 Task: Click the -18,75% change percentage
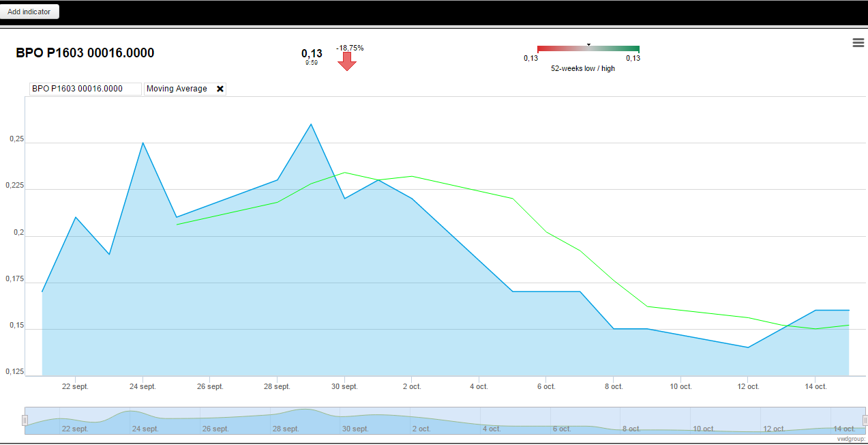coord(350,48)
